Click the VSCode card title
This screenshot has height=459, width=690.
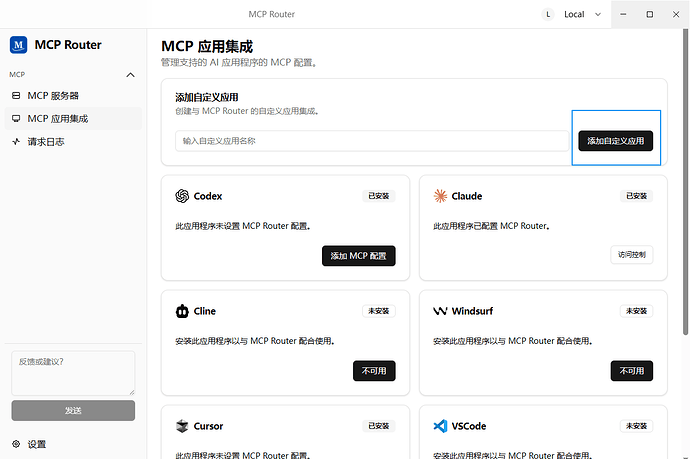(469, 426)
